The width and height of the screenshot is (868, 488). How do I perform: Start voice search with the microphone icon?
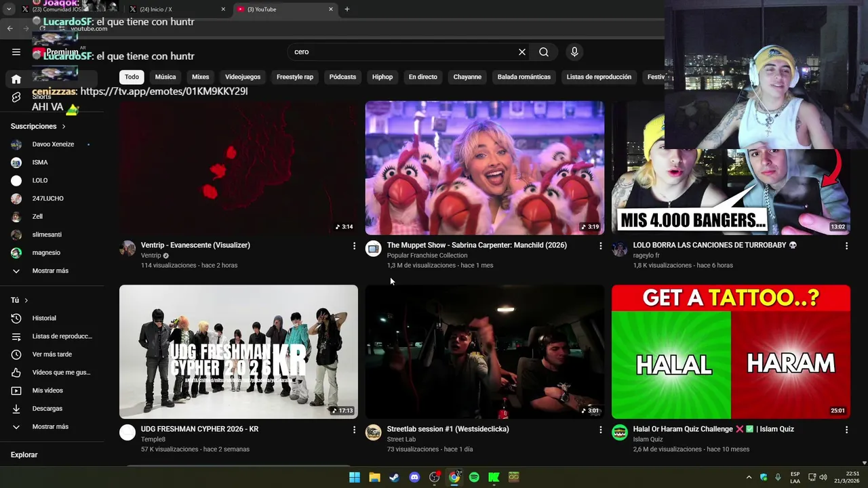(574, 52)
